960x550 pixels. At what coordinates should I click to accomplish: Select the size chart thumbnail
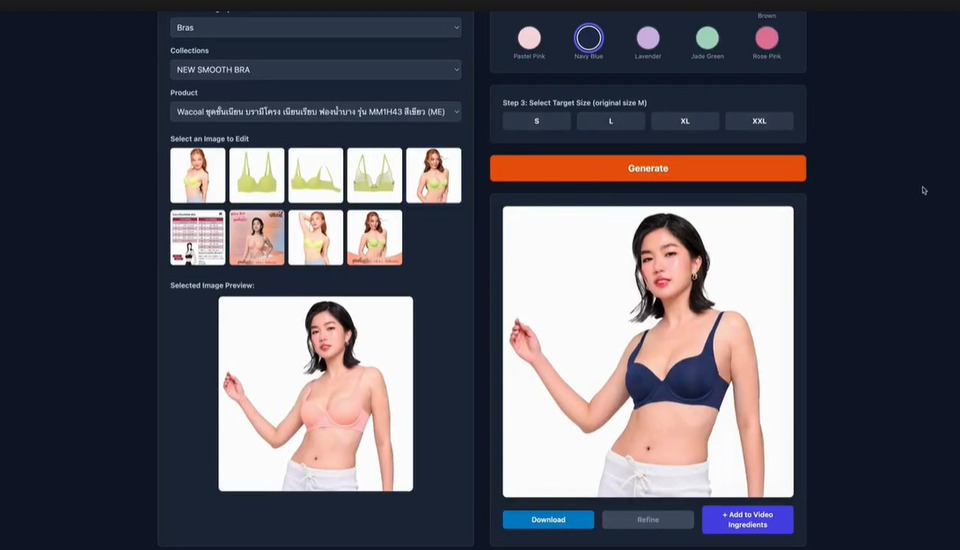click(197, 237)
